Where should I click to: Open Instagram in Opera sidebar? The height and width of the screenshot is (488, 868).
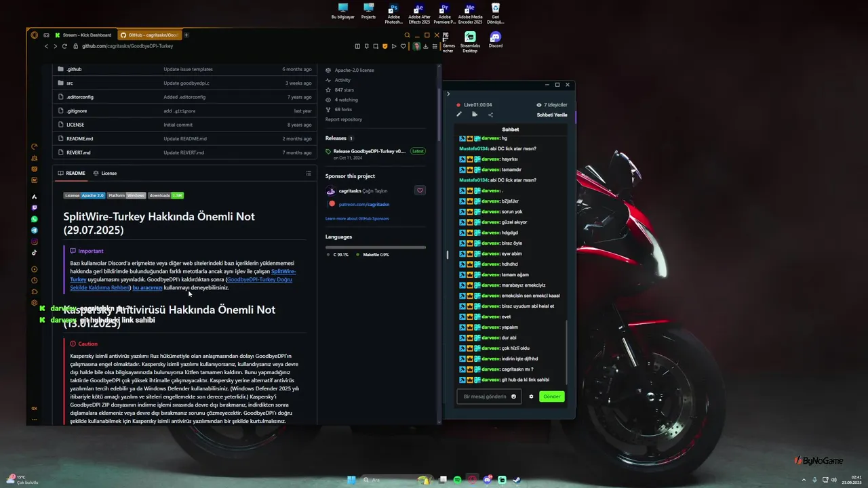coord(35,241)
